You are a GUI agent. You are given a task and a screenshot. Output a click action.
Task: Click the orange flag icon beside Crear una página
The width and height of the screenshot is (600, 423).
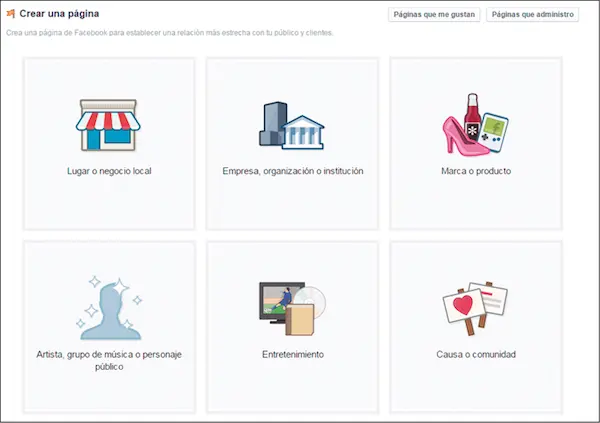tap(11, 14)
